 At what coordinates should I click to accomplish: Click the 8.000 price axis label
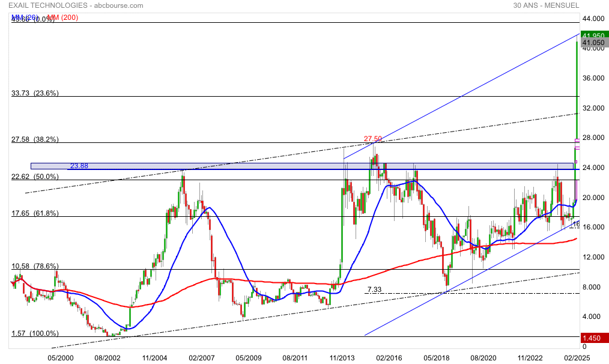[x=592, y=287]
